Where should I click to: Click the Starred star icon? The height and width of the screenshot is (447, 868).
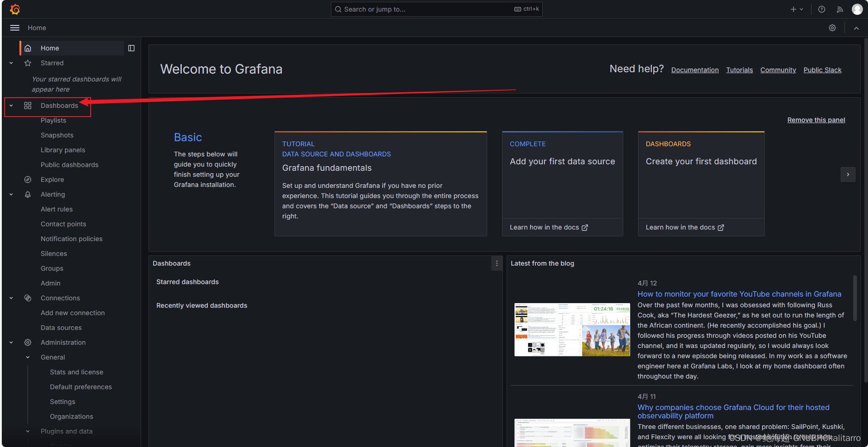28,63
